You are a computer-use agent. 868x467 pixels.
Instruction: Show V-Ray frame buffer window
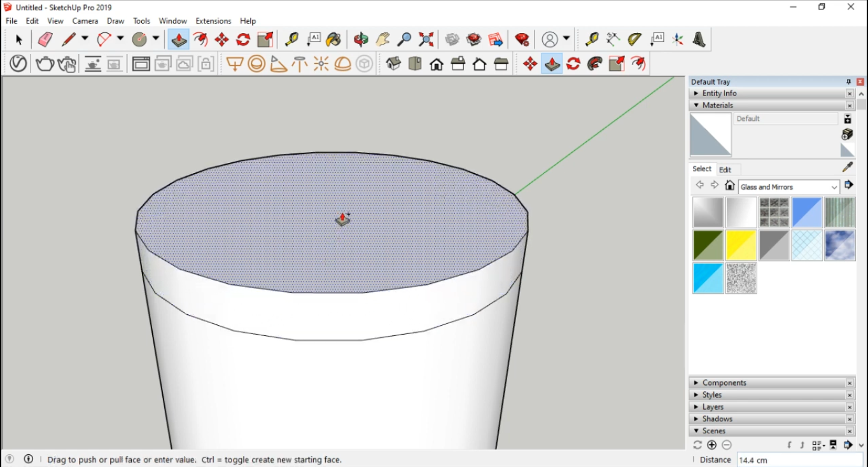point(141,64)
